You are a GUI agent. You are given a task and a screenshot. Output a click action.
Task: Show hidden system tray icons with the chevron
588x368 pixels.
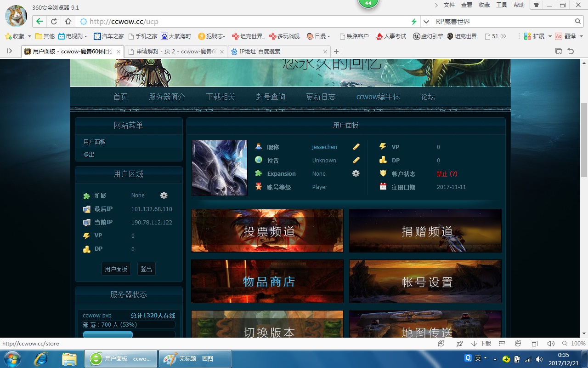coord(495,358)
